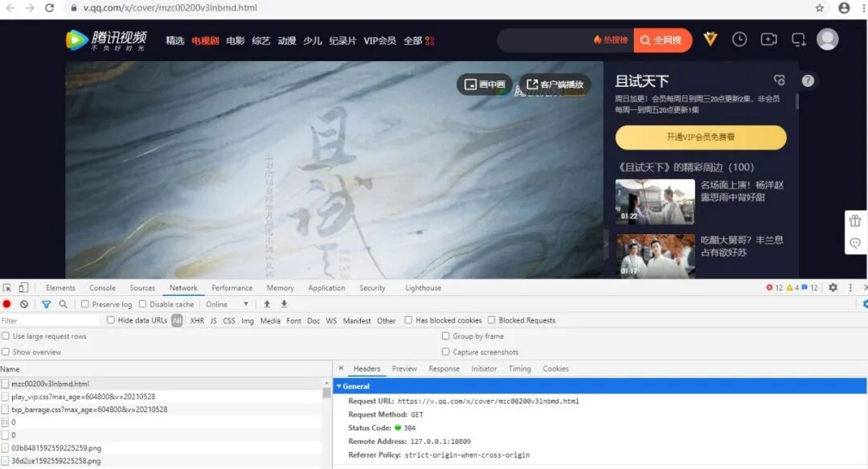The width and height of the screenshot is (868, 469).
Task: Click the browser forward arrow
Action: click(x=30, y=8)
